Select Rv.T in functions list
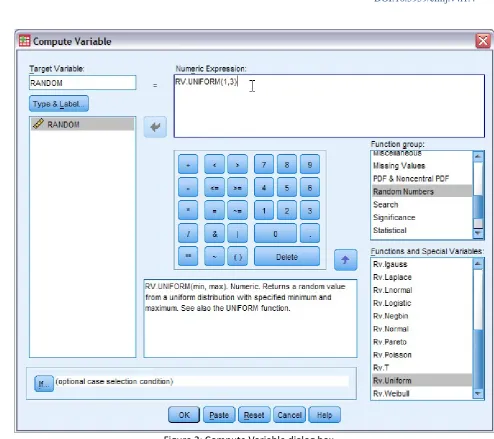 pyautogui.click(x=422, y=368)
